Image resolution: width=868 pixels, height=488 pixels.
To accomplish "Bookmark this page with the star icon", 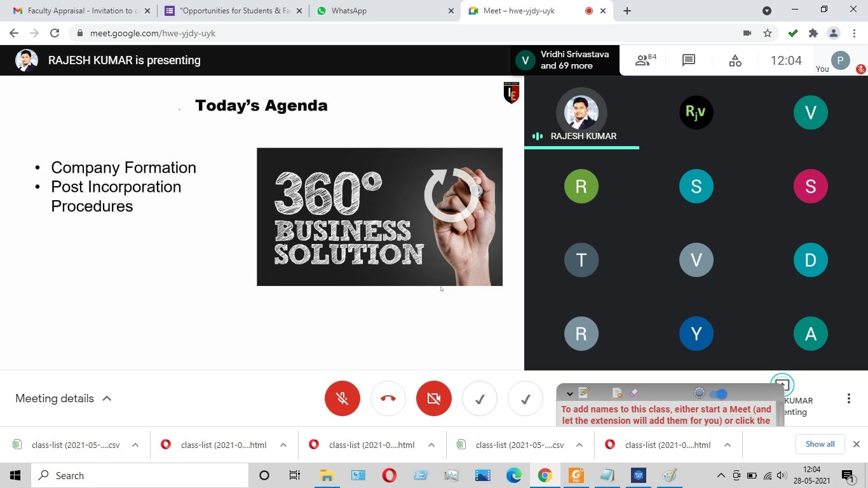I will pyautogui.click(x=768, y=33).
